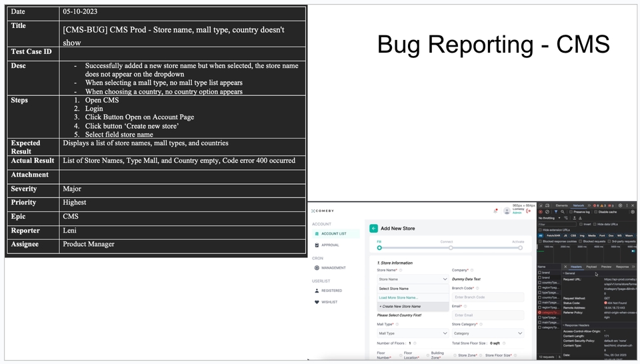Switch to the Network DevTools tab
640x364 pixels.
coord(579,206)
